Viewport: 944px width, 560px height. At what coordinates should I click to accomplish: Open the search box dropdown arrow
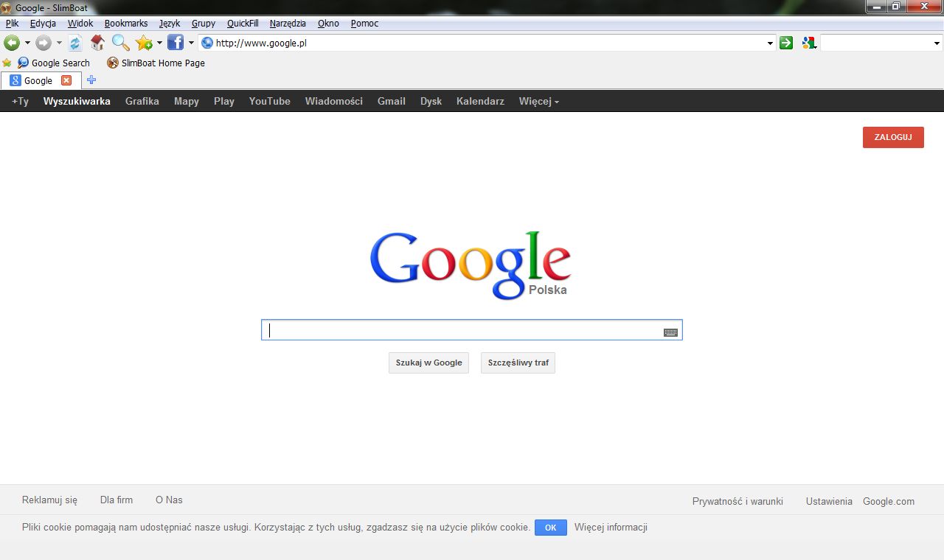coord(937,43)
